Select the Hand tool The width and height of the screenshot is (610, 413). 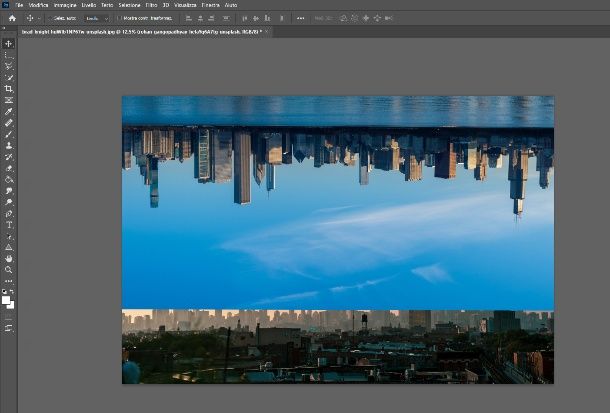[9, 258]
